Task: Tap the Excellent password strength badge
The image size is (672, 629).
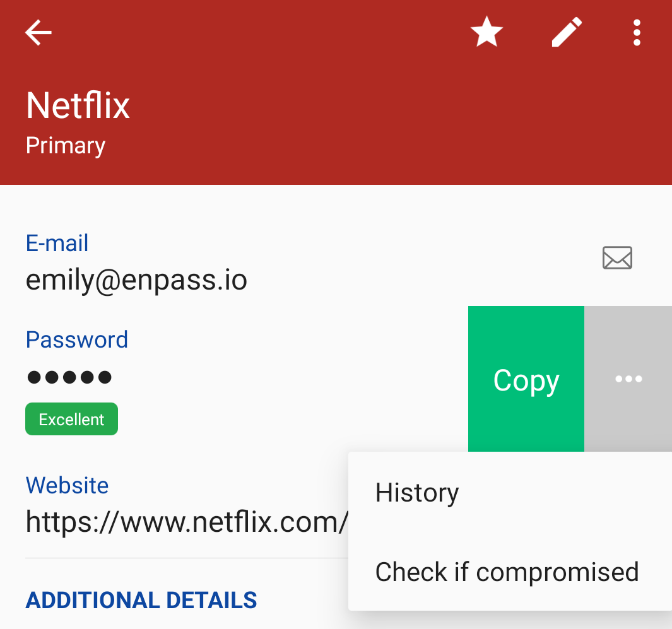Action: pyautogui.click(x=71, y=419)
